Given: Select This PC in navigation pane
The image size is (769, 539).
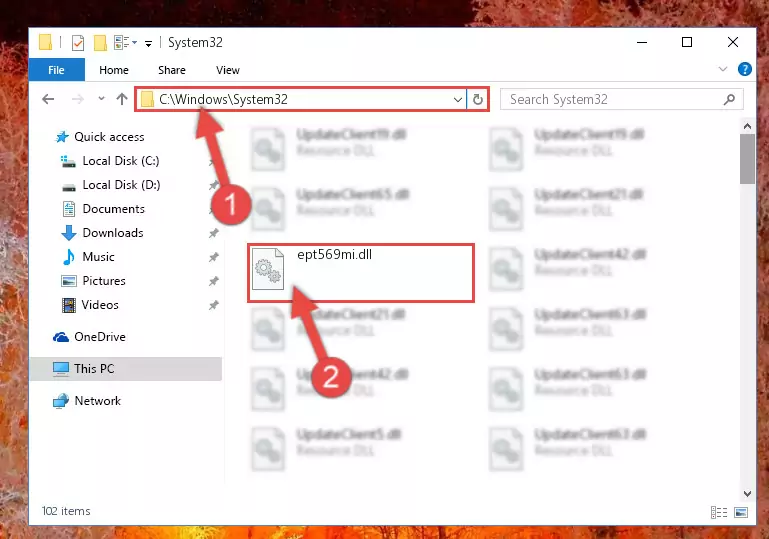Looking at the screenshot, I should click(x=126, y=369).
